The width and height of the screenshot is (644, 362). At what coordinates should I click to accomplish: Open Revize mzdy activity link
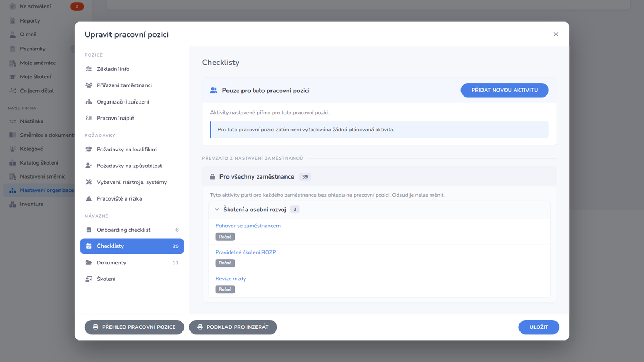[231, 279]
